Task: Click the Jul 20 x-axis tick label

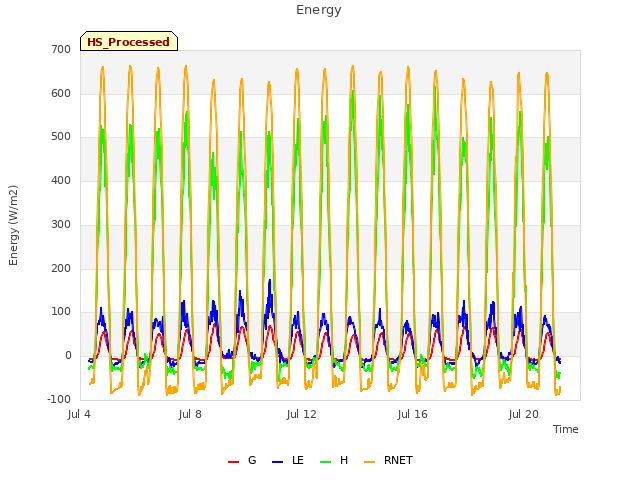Action: click(x=523, y=414)
